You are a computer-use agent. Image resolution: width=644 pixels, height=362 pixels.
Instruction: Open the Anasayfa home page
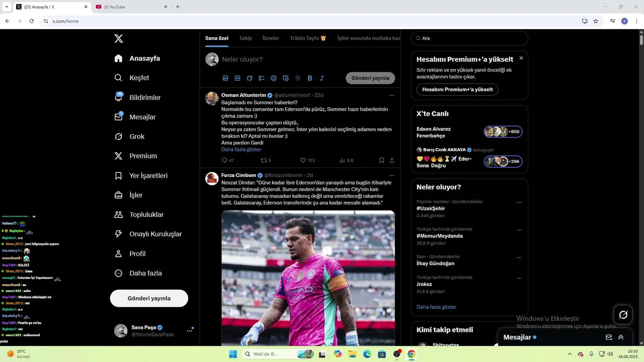(x=137, y=58)
